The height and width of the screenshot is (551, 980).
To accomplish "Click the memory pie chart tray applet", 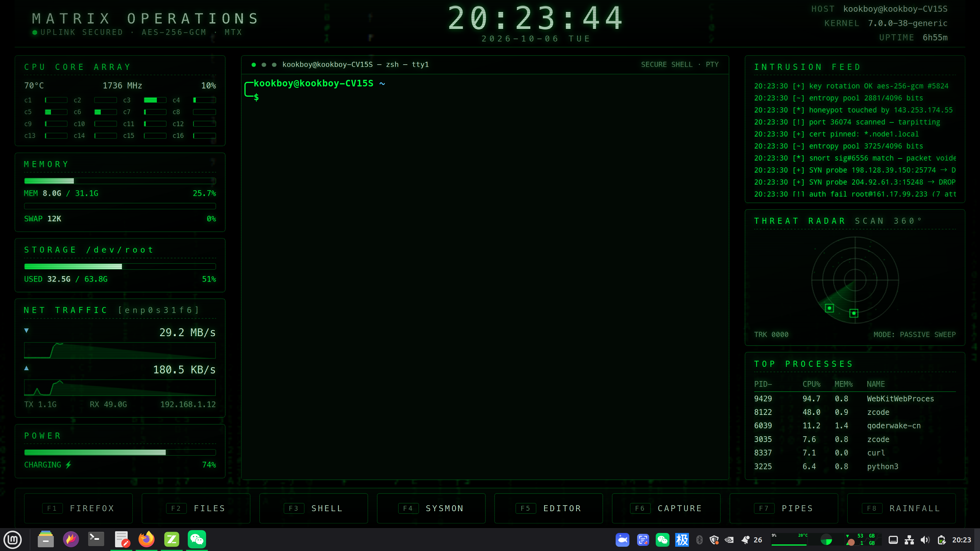I will (826, 540).
